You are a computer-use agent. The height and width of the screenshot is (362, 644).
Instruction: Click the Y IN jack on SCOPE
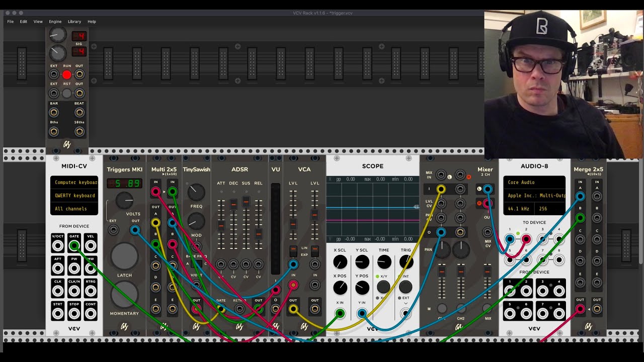tap(362, 314)
